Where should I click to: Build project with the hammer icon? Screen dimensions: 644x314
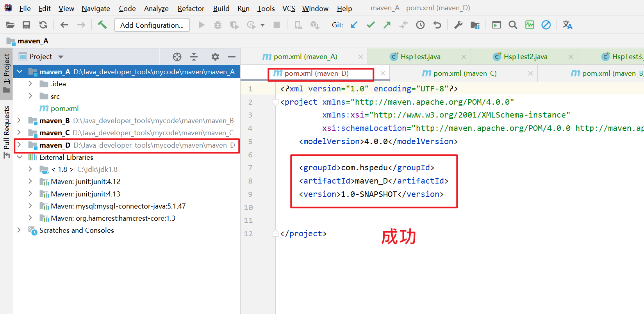(x=102, y=25)
